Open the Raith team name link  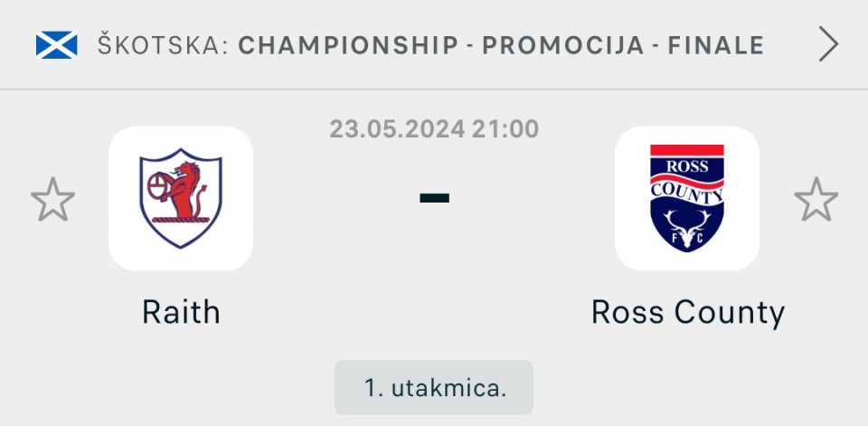click(x=181, y=312)
